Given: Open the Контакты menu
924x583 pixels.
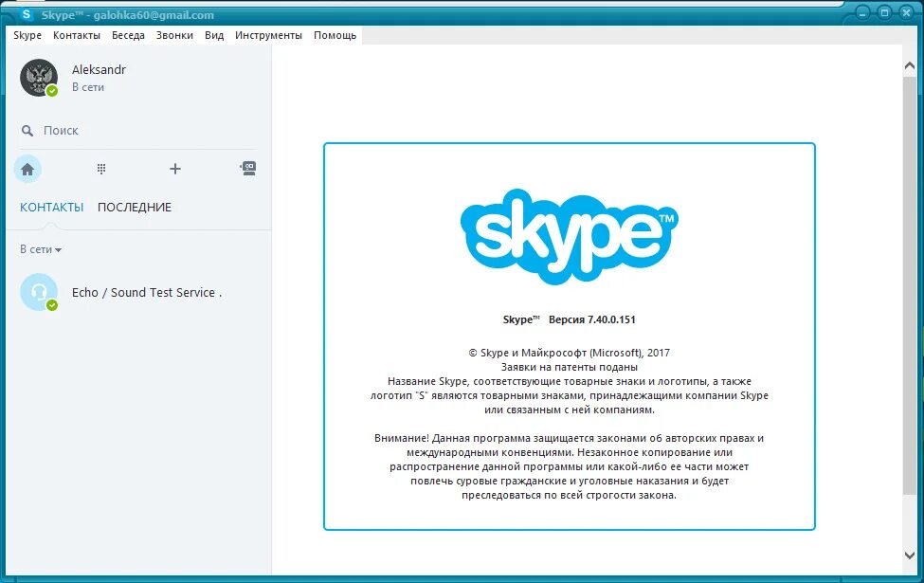Looking at the screenshot, I should point(77,35).
